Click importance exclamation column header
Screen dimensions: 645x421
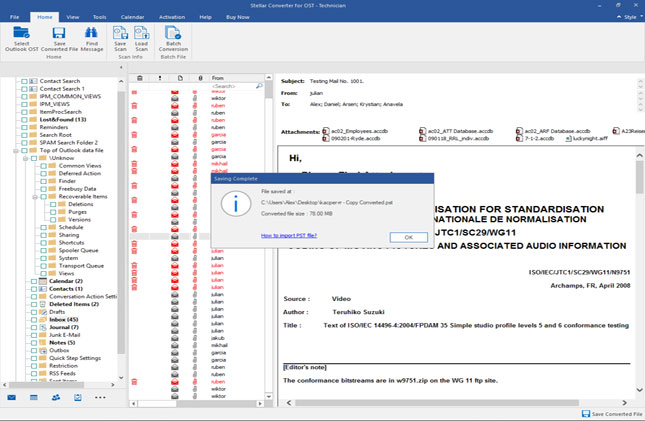click(160, 78)
